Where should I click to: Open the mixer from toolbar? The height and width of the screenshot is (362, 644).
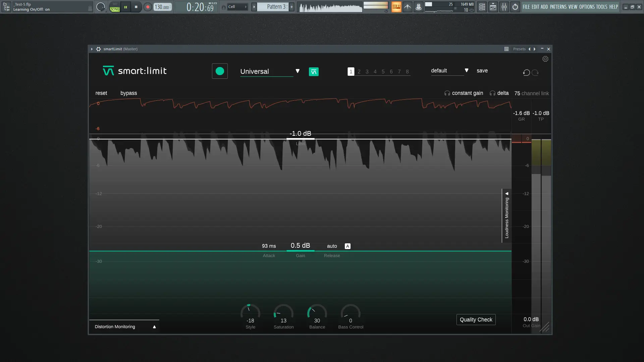504,7
